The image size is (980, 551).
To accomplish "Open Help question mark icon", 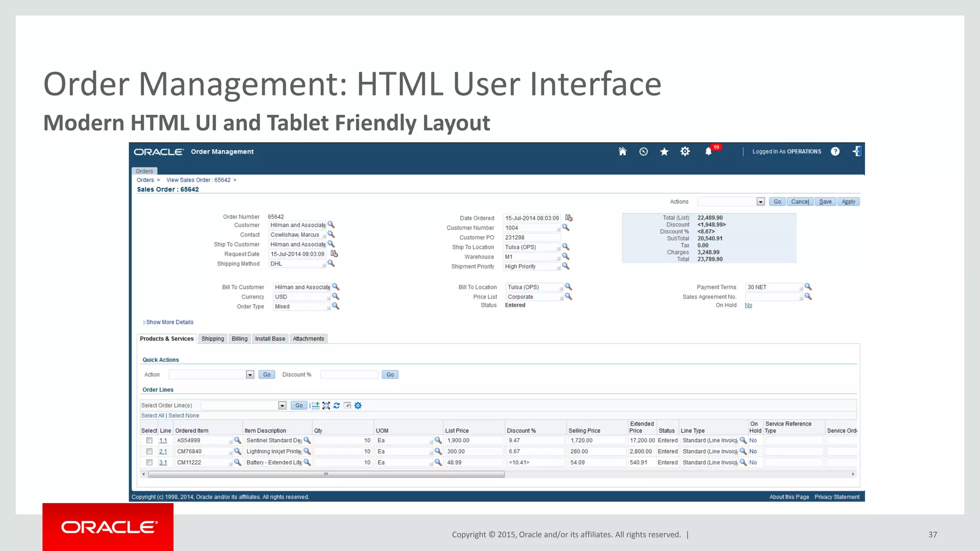I will [x=835, y=152].
